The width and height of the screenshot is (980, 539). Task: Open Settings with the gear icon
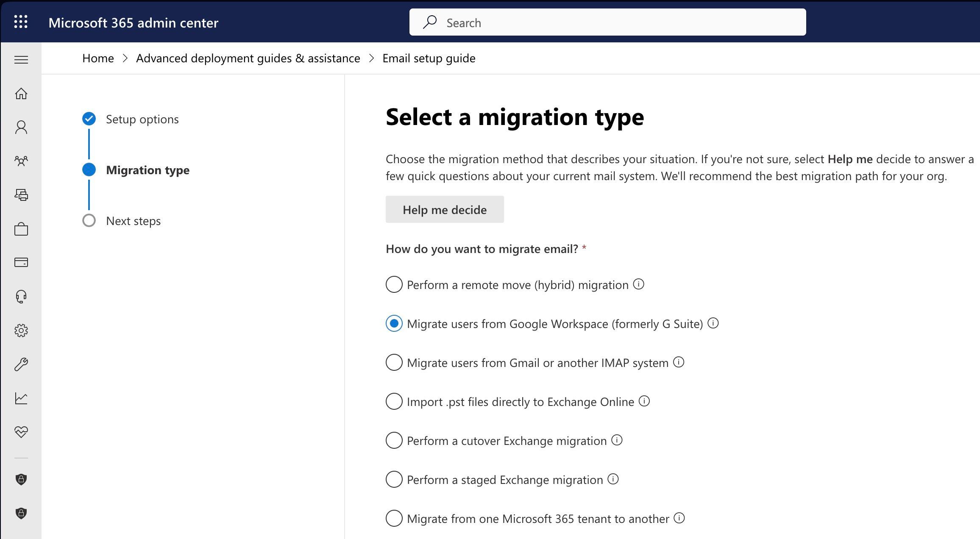click(x=21, y=331)
